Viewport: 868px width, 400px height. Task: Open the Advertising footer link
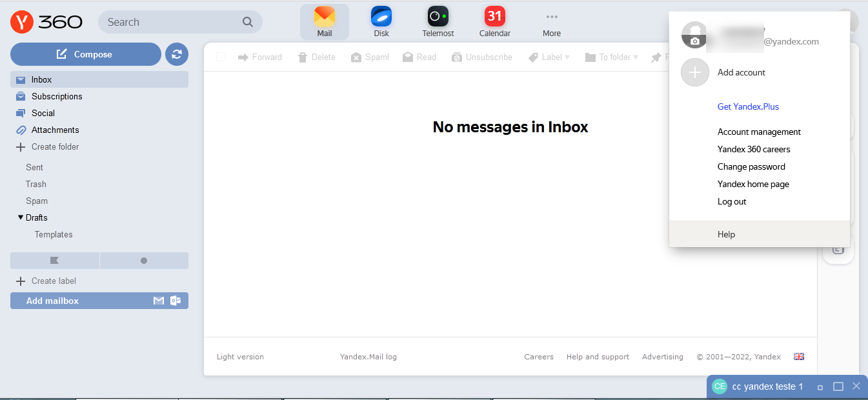[663, 357]
